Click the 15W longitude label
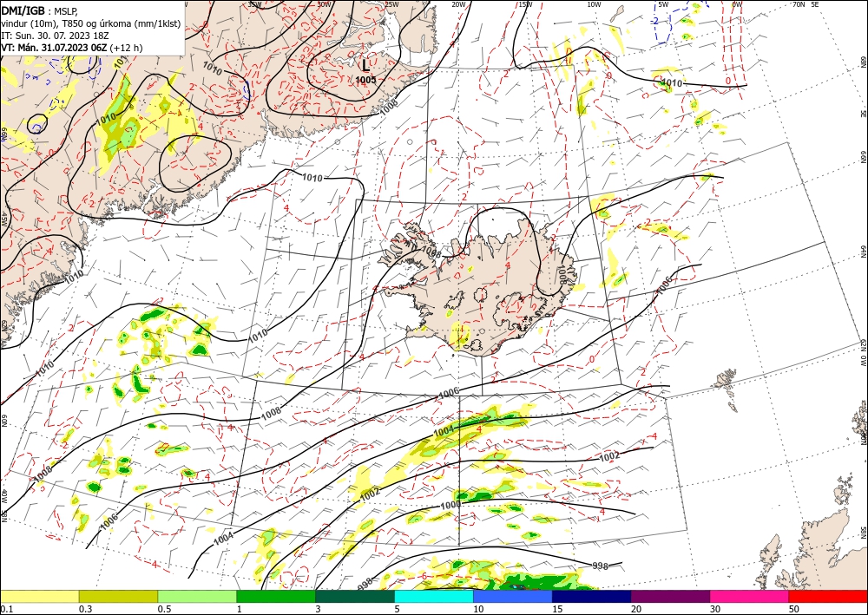868x615 pixels. pyautogui.click(x=525, y=4)
